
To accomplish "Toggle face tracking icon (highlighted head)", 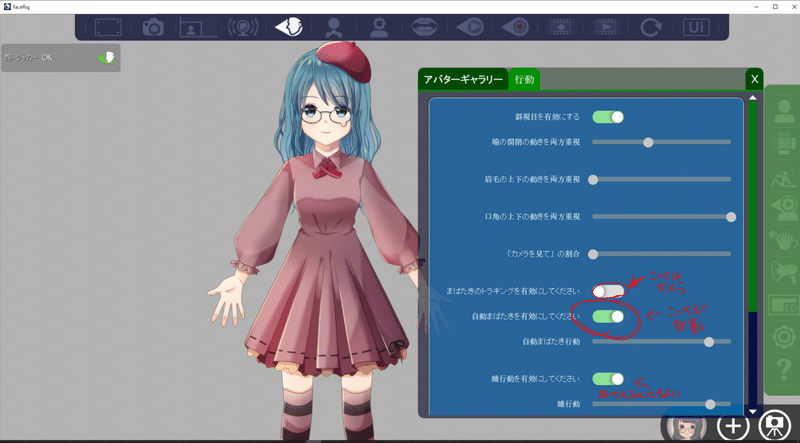I will [289, 27].
